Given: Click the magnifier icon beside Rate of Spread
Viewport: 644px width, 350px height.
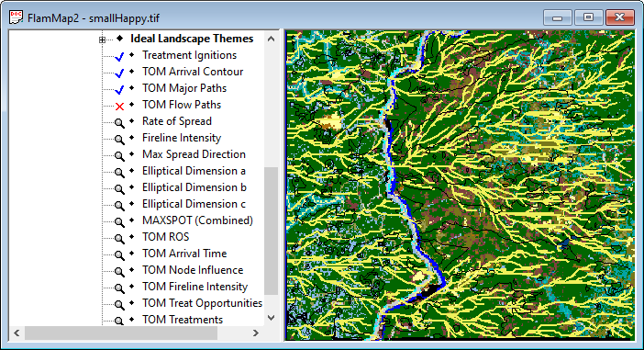Looking at the screenshot, I should (x=119, y=122).
